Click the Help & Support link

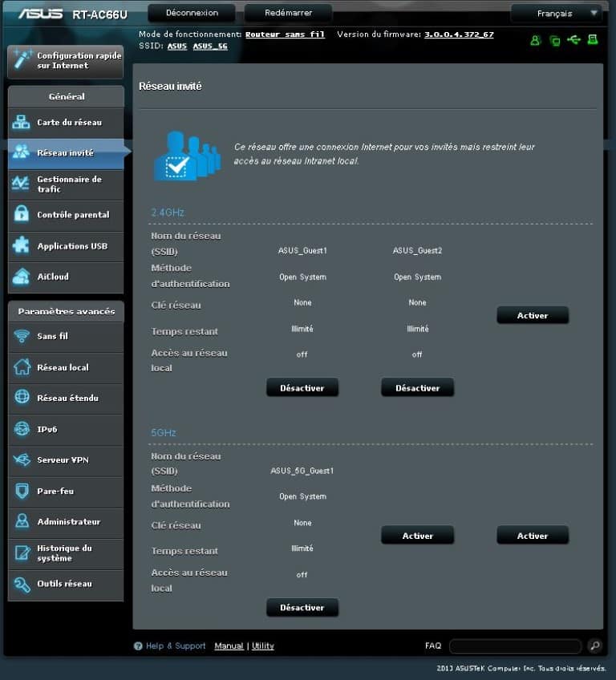pyautogui.click(x=176, y=646)
